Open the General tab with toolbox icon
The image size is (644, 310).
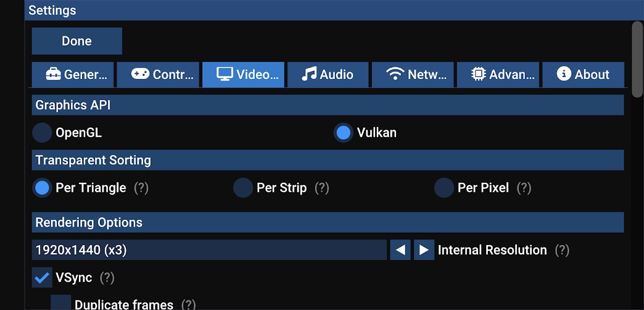tap(72, 75)
